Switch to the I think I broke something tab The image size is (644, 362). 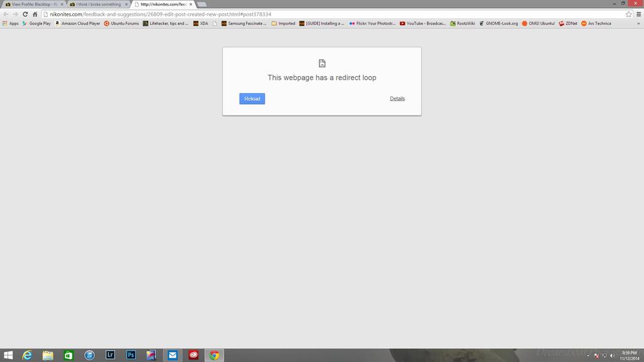(x=98, y=4)
